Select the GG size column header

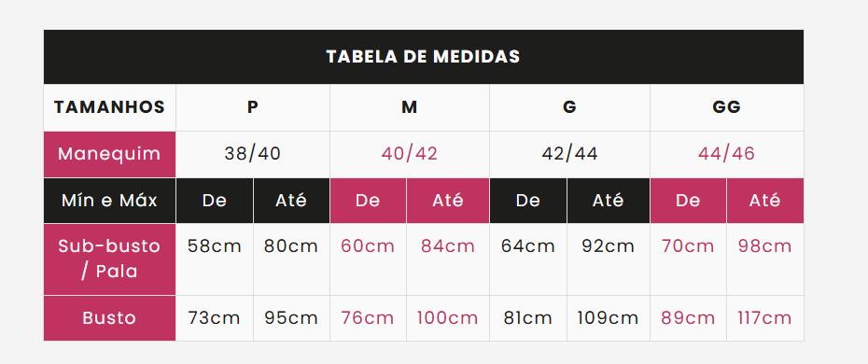tap(727, 107)
